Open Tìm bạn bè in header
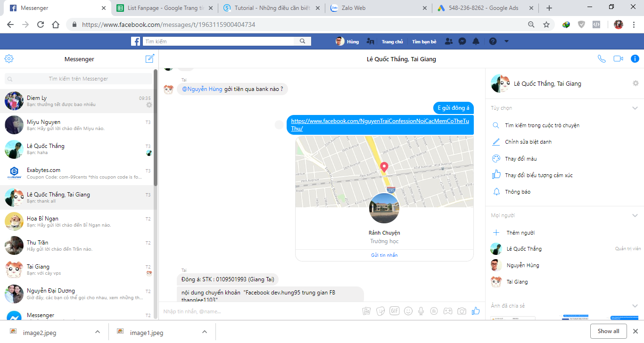 point(424,41)
